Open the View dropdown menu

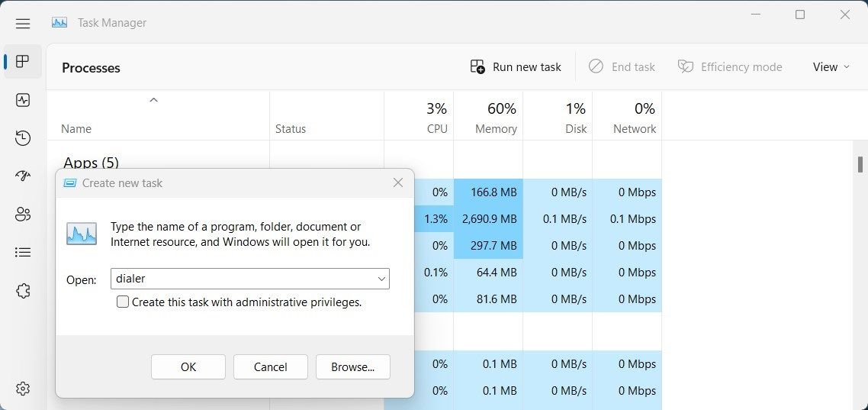pos(831,67)
